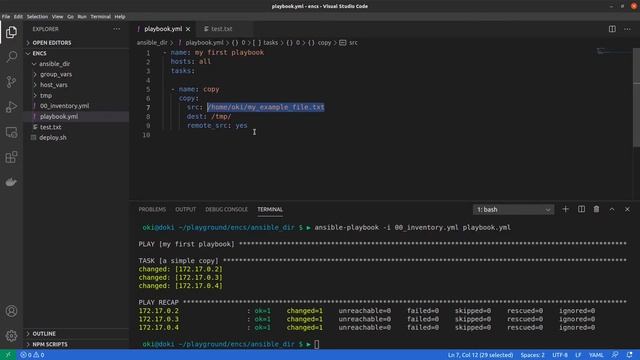Switch to the test.txt editor tab
Image resolution: width=640 pixels, height=360 pixels.
point(221,29)
